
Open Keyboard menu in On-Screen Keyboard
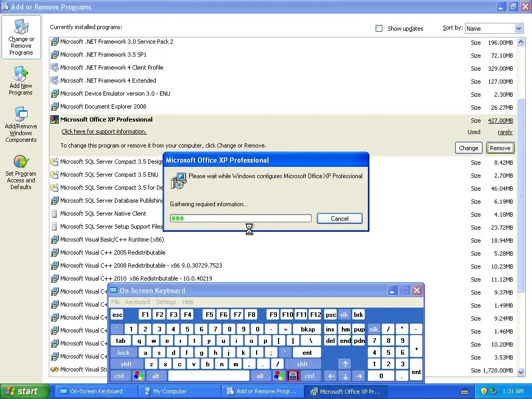tap(137, 302)
